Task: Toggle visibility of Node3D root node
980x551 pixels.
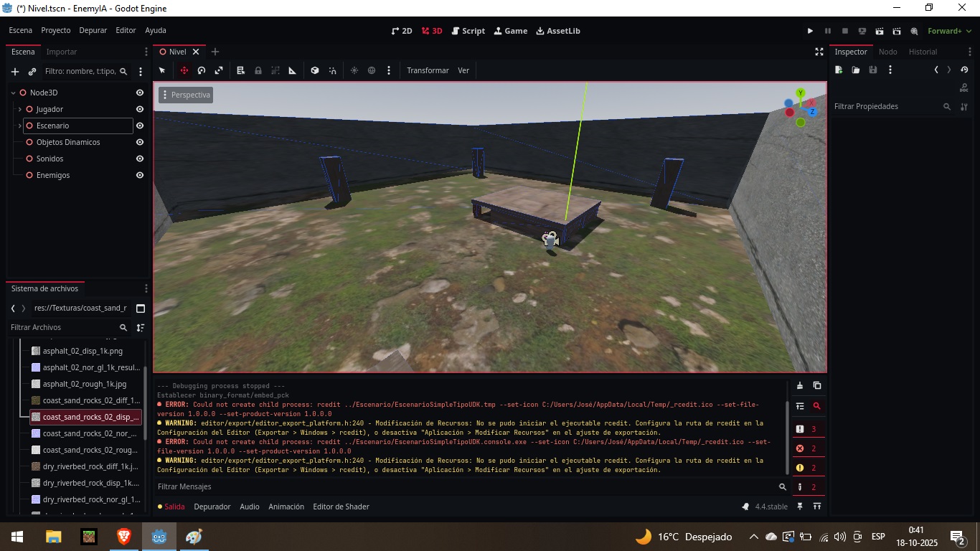Action: tap(140, 93)
